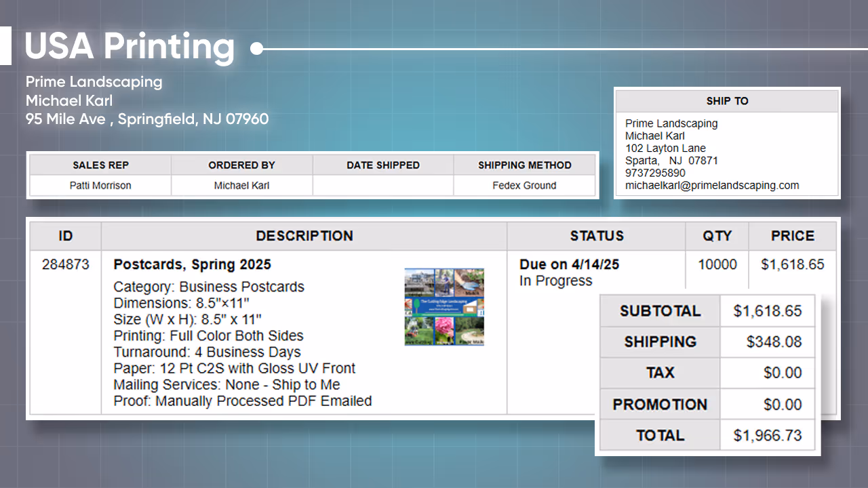Viewport: 868px width, 488px height.
Task: Click the postcard preview thumbnail image
Action: pos(444,306)
